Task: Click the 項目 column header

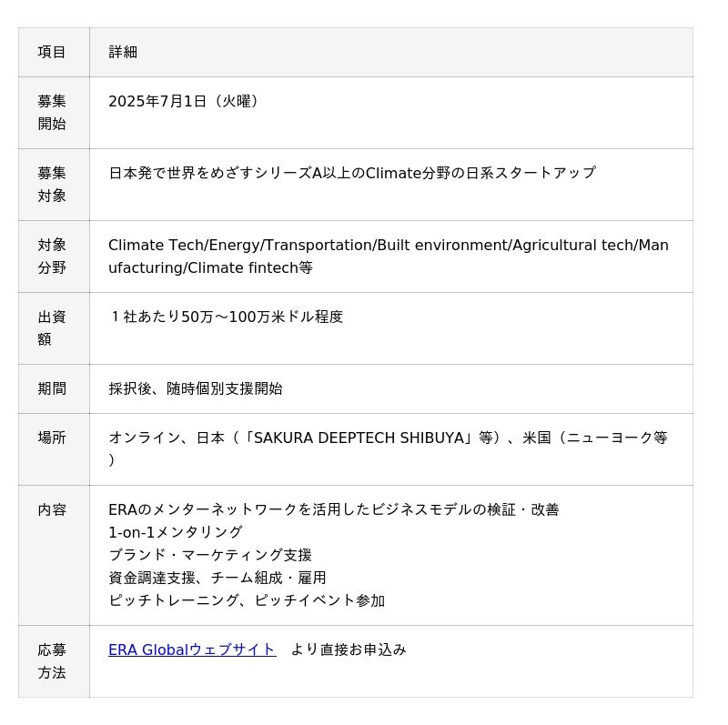Action: tap(52, 52)
